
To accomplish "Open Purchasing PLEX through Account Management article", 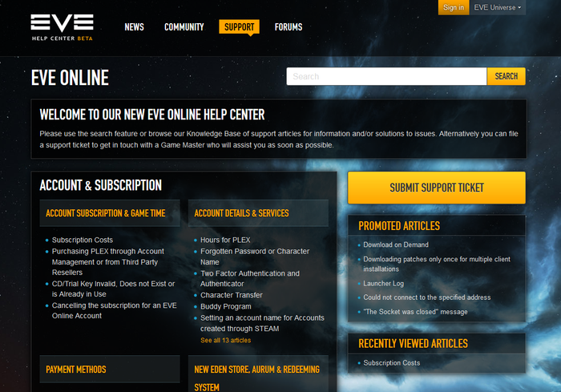I will 107,261.
